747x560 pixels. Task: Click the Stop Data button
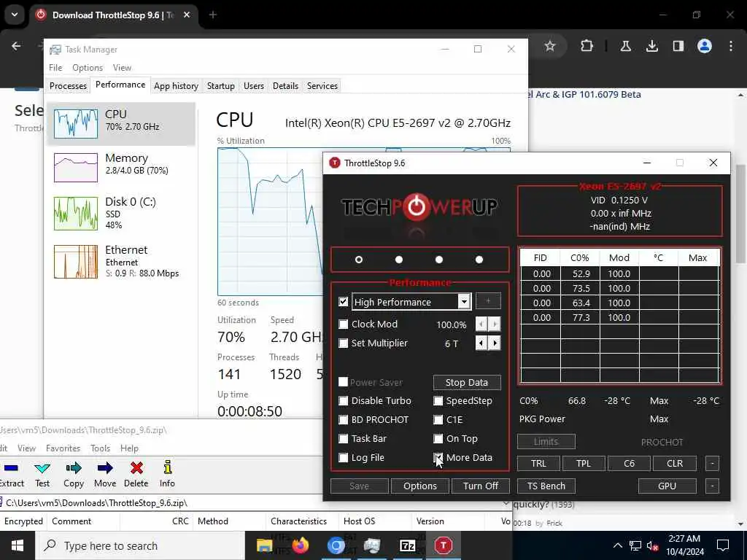tap(467, 382)
